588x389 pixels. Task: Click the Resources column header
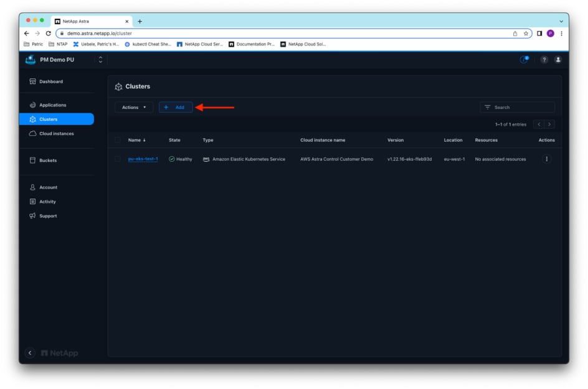coord(486,140)
